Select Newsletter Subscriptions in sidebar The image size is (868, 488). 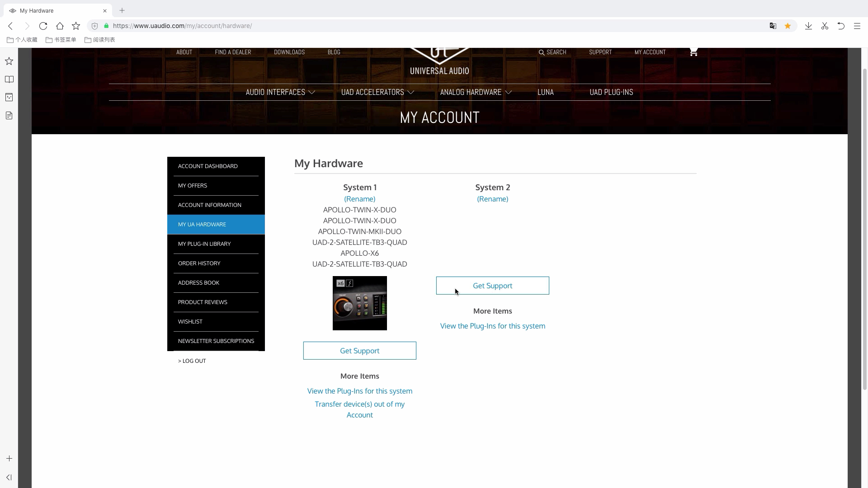[x=216, y=341]
